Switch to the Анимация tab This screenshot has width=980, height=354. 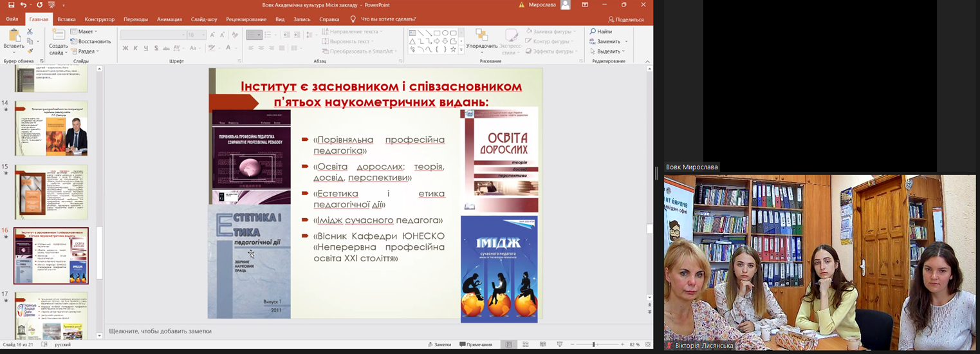(x=169, y=19)
